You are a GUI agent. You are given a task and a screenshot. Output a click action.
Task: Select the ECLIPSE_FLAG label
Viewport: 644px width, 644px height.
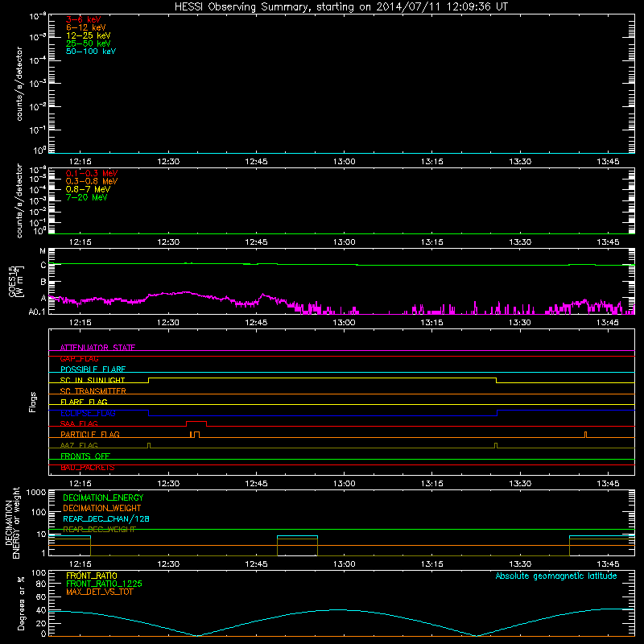[x=88, y=413]
